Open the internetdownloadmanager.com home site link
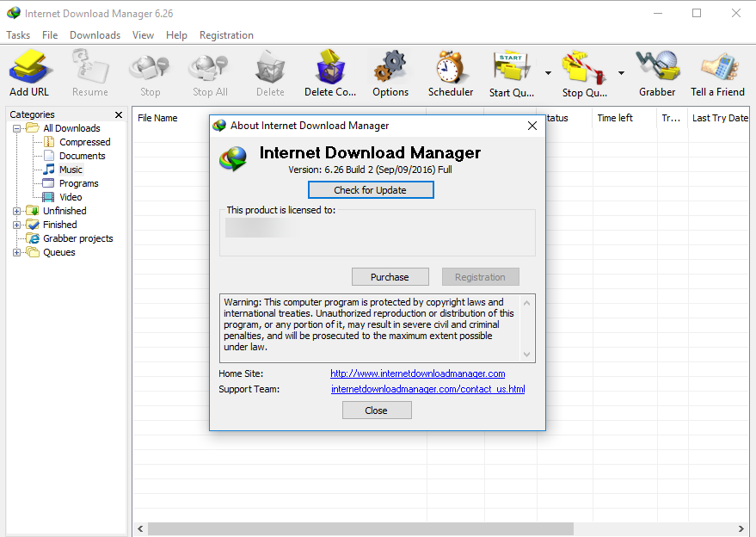This screenshot has width=756, height=537. pos(417,373)
